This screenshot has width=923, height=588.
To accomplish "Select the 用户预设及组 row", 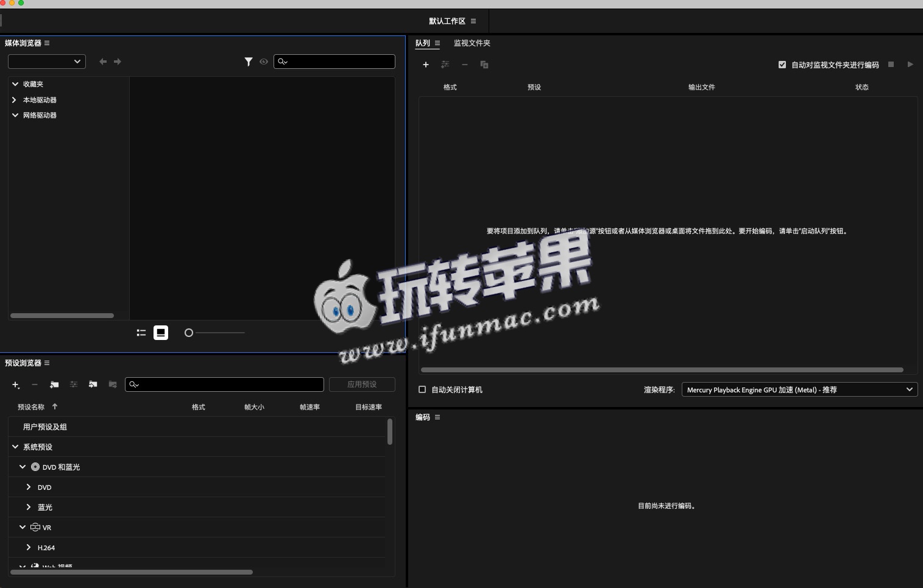I will pyautogui.click(x=197, y=427).
